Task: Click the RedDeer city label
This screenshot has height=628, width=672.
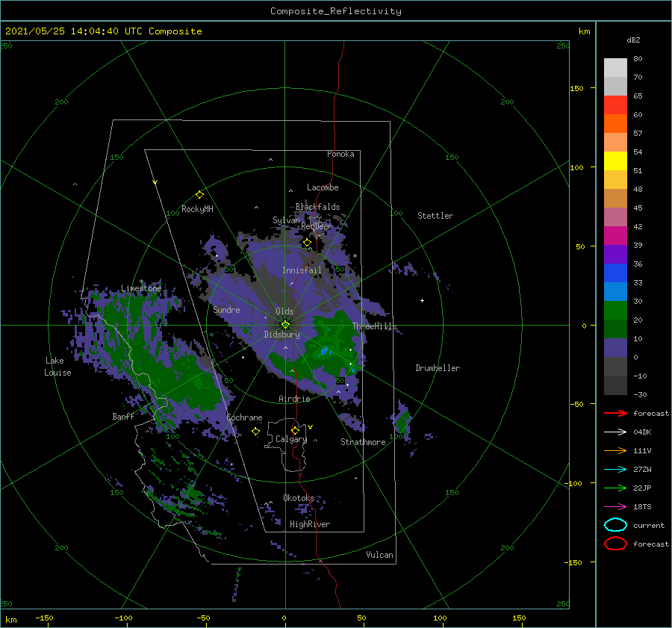Action: click(317, 226)
